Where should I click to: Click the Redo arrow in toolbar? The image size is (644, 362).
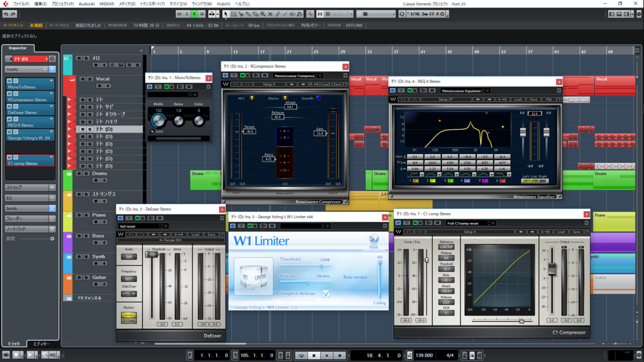(x=13, y=14)
